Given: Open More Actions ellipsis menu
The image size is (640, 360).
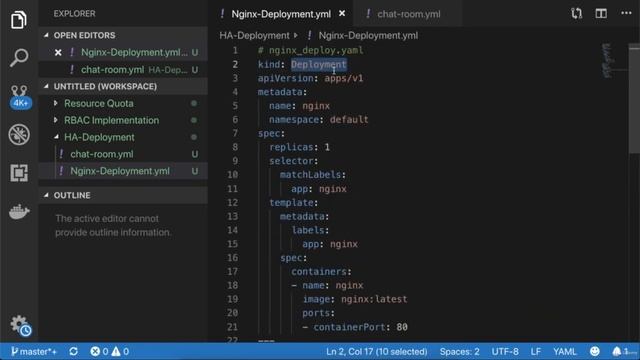Looking at the screenshot, I should [626, 13].
